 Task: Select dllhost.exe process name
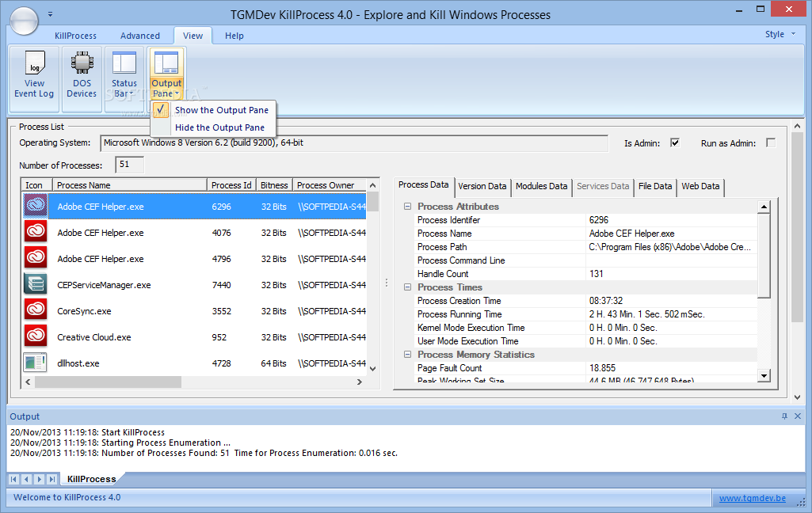pyautogui.click(x=78, y=363)
